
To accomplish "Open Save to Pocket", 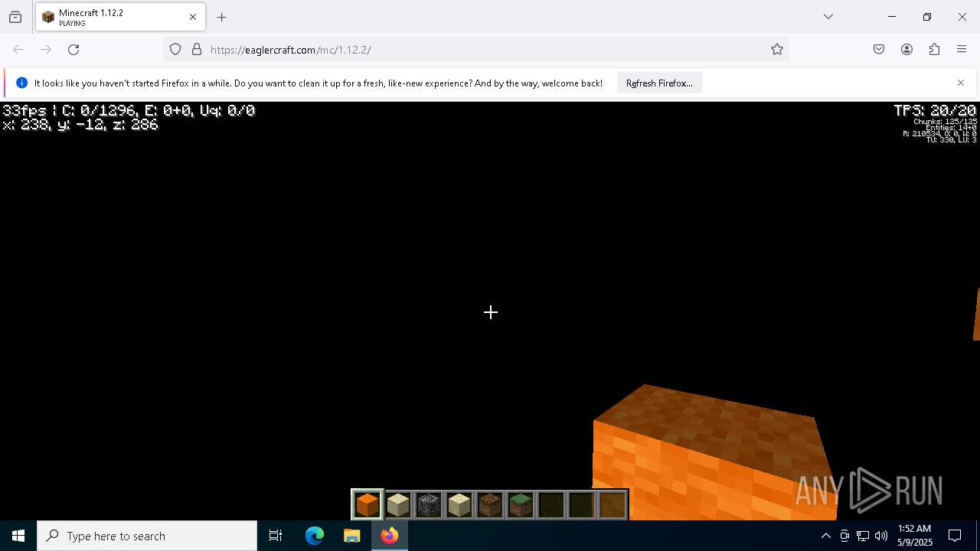I will click(x=879, y=50).
